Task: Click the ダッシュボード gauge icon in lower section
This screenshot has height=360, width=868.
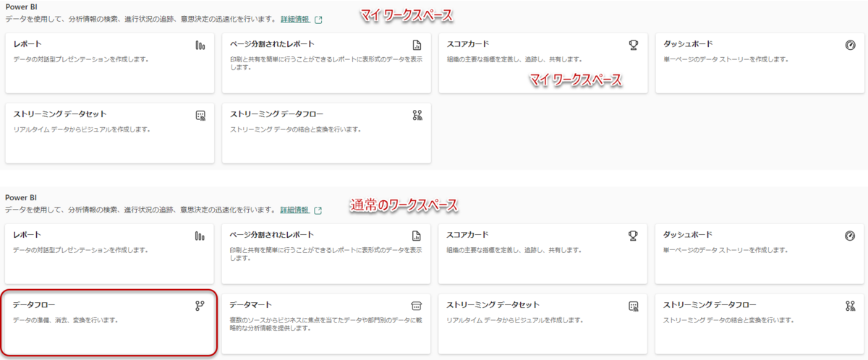Action: click(x=850, y=236)
